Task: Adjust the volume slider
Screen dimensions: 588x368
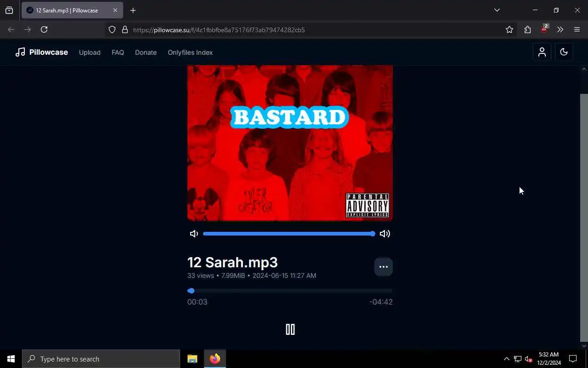Action: coord(289,234)
